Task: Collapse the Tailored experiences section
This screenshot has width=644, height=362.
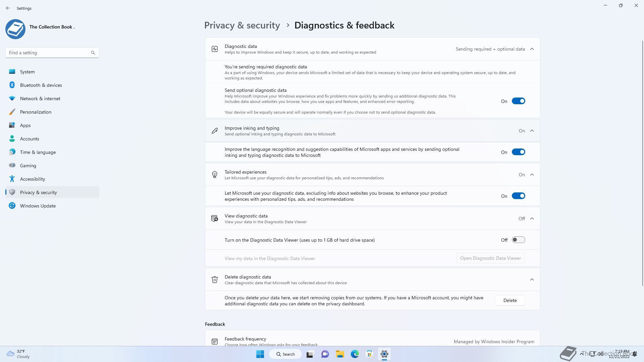Action: pyautogui.click(x=532, y=175)
